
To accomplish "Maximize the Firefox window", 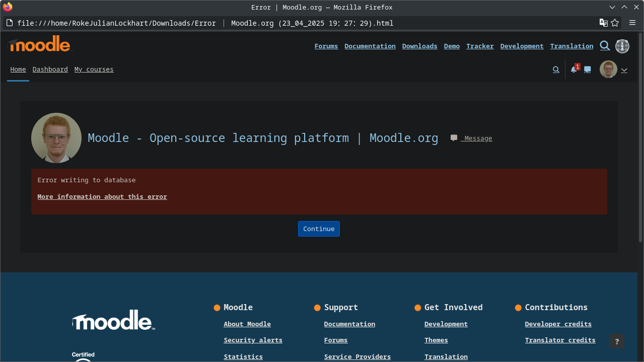I will (x=624, y=7).
